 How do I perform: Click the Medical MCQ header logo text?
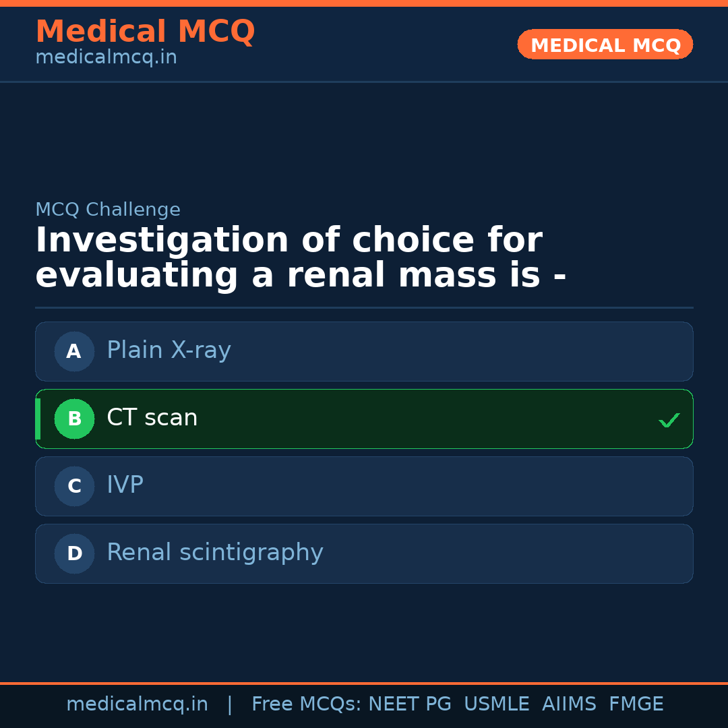pos(145,31)
